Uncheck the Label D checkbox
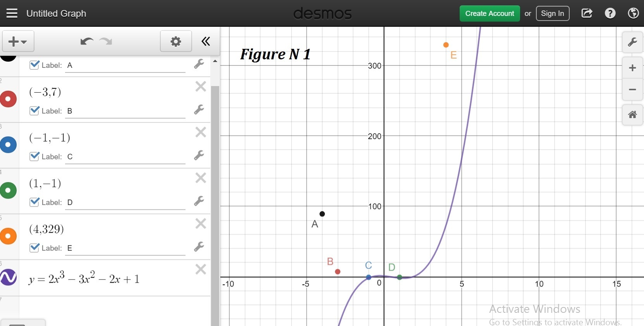The image size is (644, 326). pyautogui.click(x=34, y=202)
